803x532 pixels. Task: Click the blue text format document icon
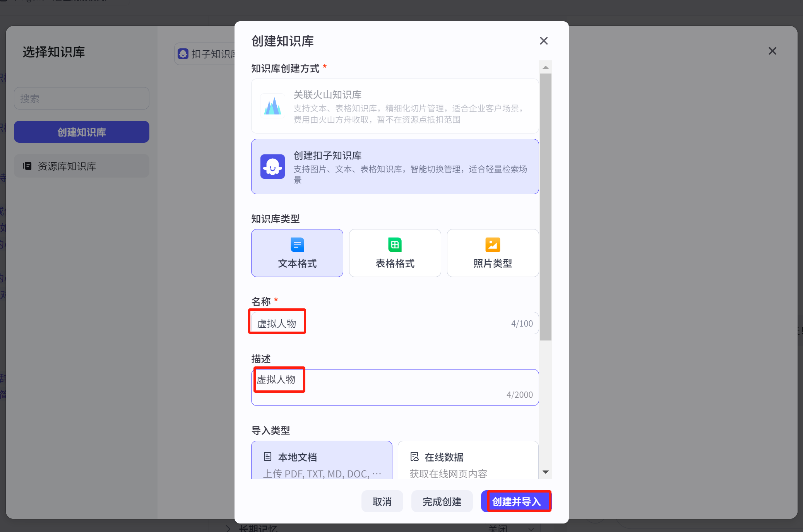[297, 245]
